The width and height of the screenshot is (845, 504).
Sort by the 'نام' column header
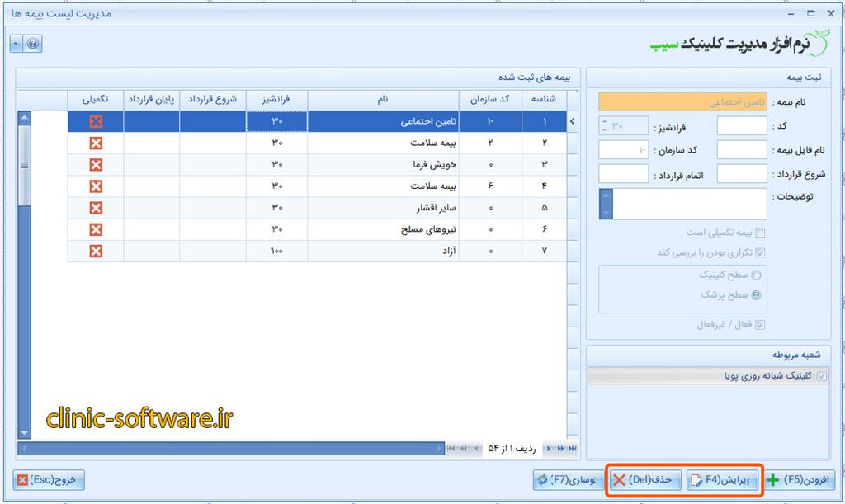383,99
